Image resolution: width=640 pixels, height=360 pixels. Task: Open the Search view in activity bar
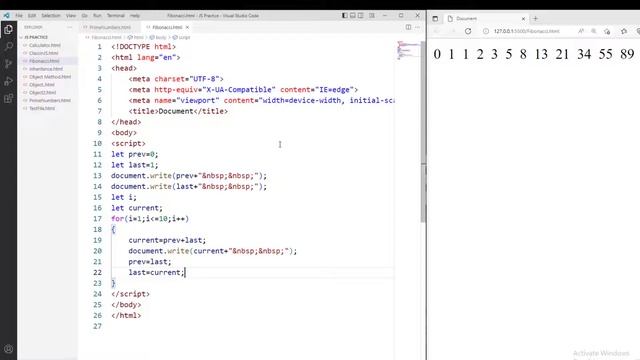coord(8,47)
